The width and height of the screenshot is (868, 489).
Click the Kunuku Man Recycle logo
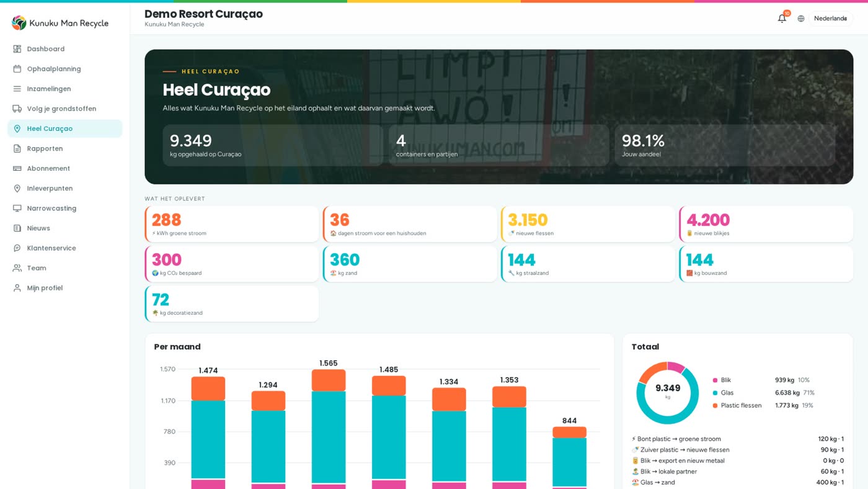(60, 23)
